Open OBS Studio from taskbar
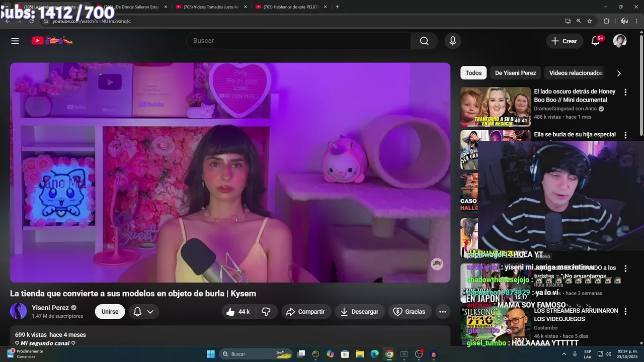This screenshot has height=362, width=644. tap(419, 354)
